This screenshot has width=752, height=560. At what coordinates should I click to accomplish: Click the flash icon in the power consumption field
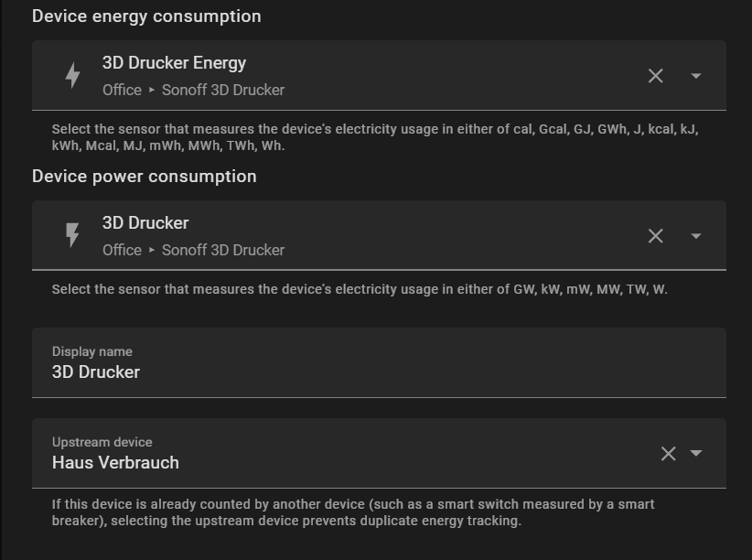72,236
